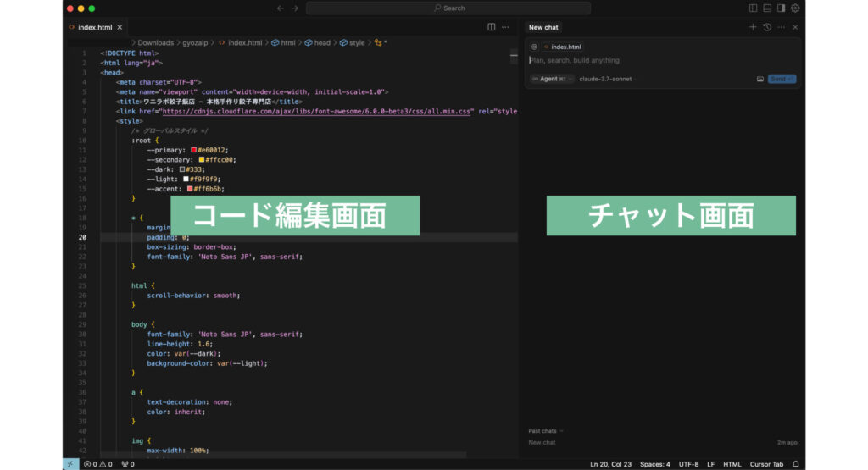Click the '<!DOCTYPE html>' line

[x=130, y=53]
